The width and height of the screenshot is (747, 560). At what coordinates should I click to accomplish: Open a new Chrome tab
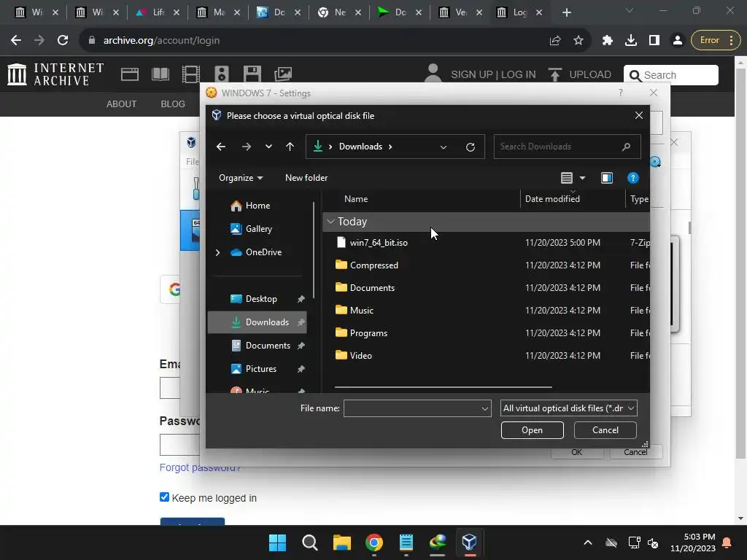[566, 13]
